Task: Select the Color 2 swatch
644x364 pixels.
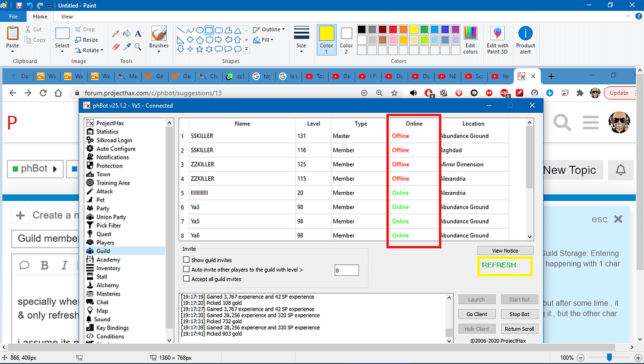Action: pos(347,40)
